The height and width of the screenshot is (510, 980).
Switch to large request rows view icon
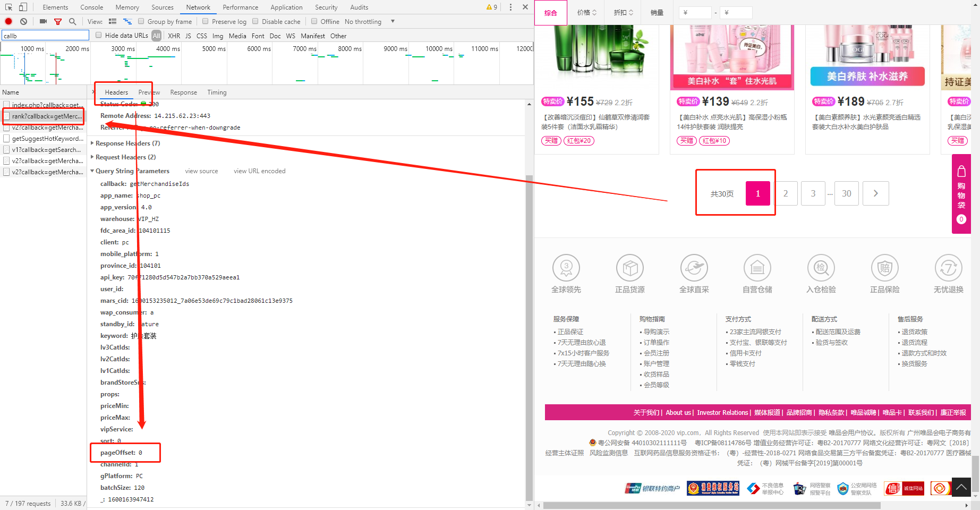coord(113,21)
